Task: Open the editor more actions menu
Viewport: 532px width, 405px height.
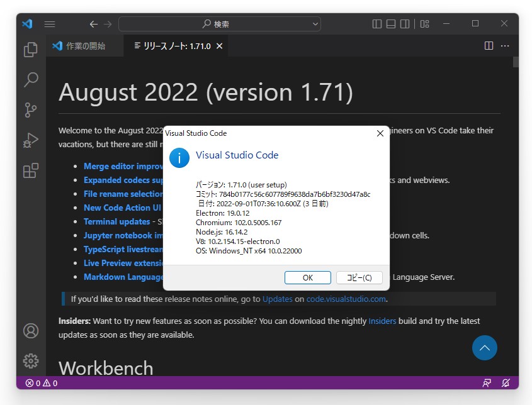Action: pos(504,45)
